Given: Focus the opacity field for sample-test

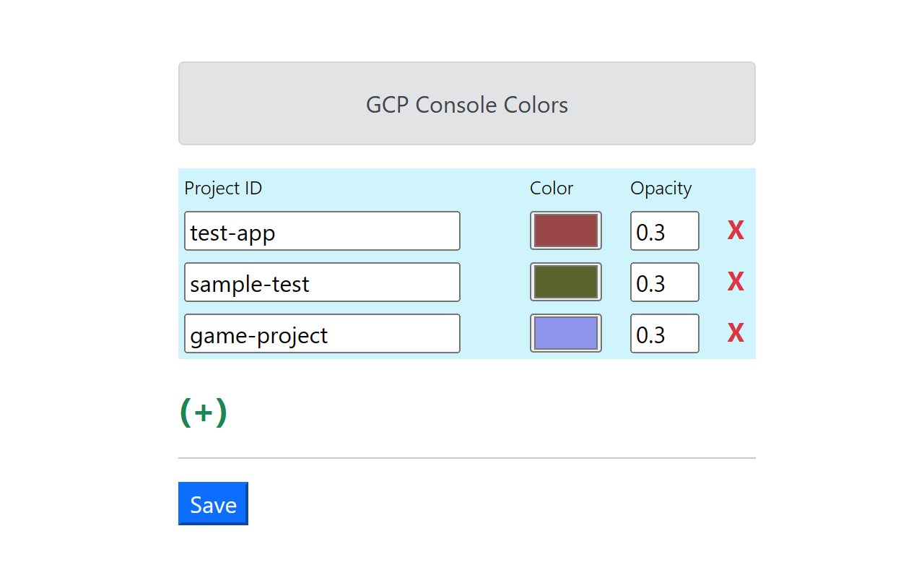Looking at the screenshot, I should tap(664, 282).
